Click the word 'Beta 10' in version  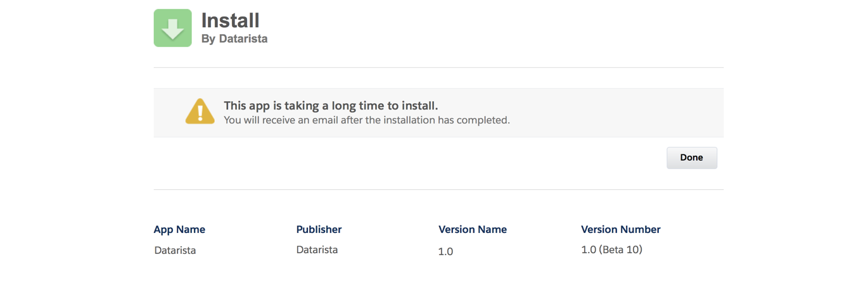point(622,249)
